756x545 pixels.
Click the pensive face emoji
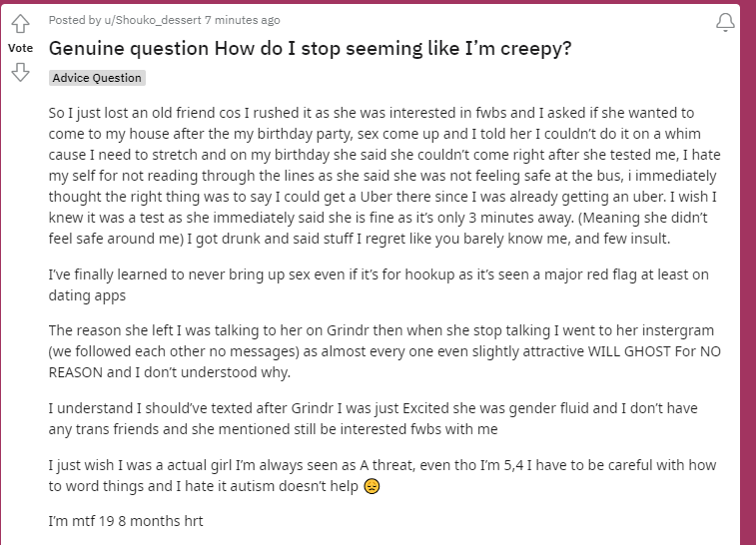pyautogui.click(x=372, y=486)
